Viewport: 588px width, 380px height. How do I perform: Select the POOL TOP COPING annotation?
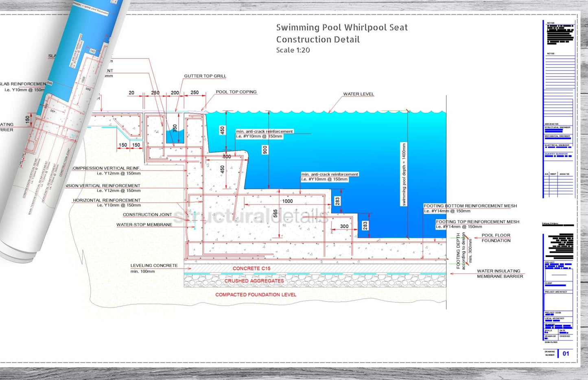point(236,92)
